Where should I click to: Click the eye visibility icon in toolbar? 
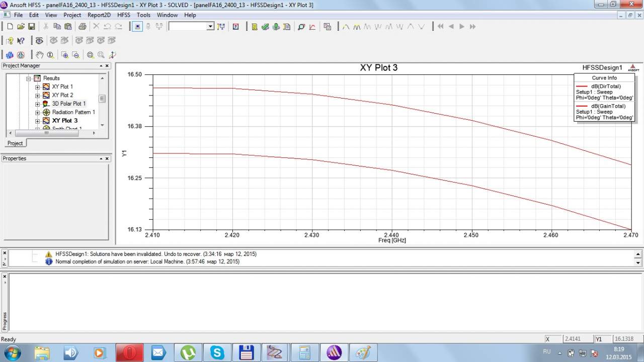tap(39, 41)
